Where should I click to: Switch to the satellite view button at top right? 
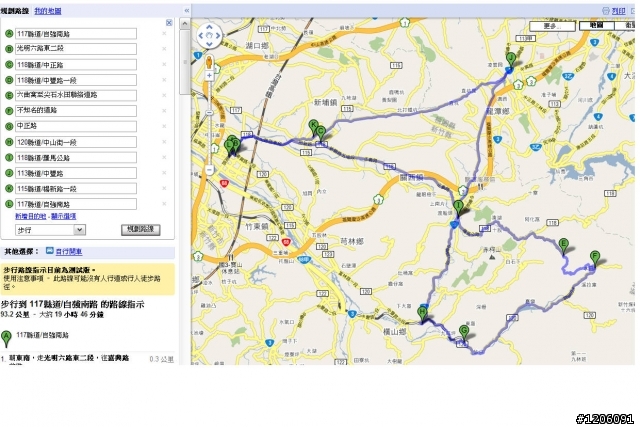(625, 26)
